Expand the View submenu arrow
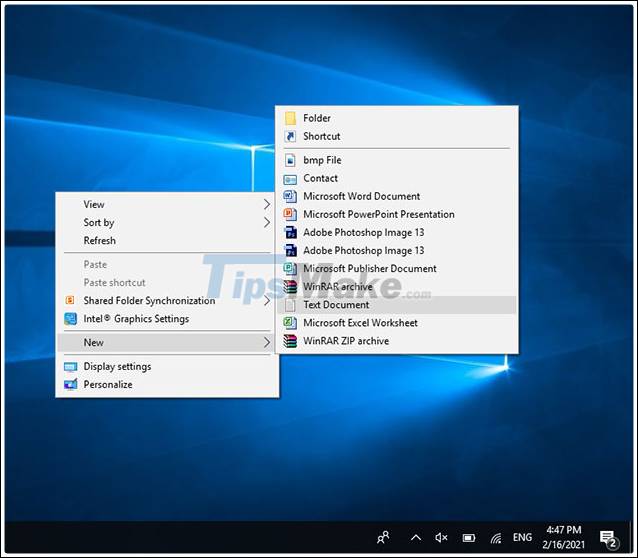This screenshot has height=558, width=638. 267,204
